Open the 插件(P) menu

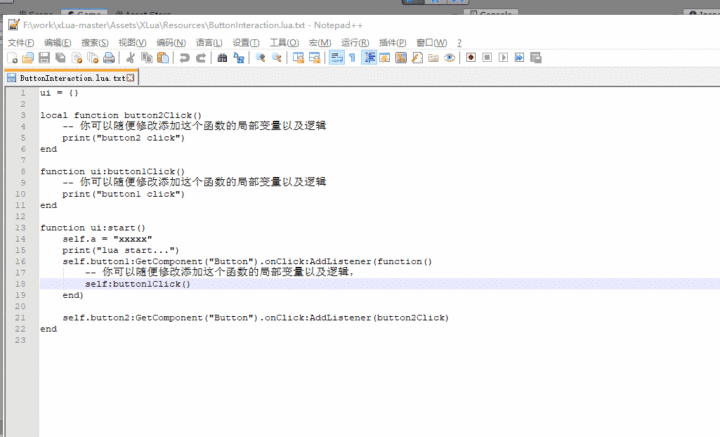tap(393, 43)
